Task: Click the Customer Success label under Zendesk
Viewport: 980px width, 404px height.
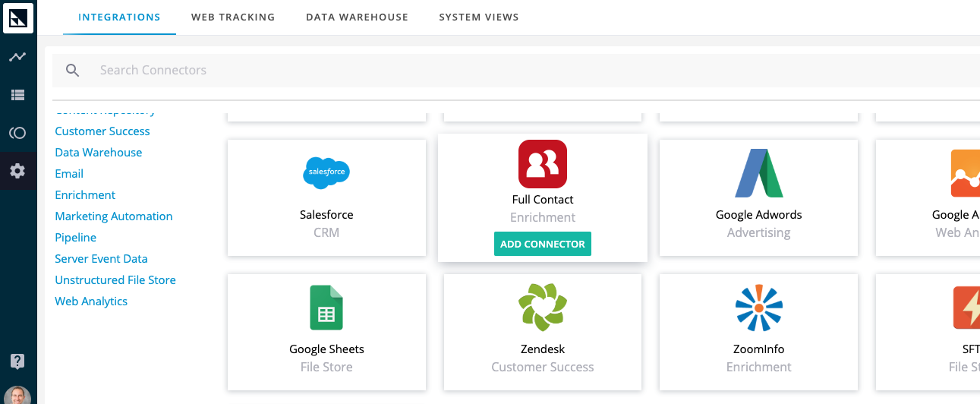Action: coord(543,367)
